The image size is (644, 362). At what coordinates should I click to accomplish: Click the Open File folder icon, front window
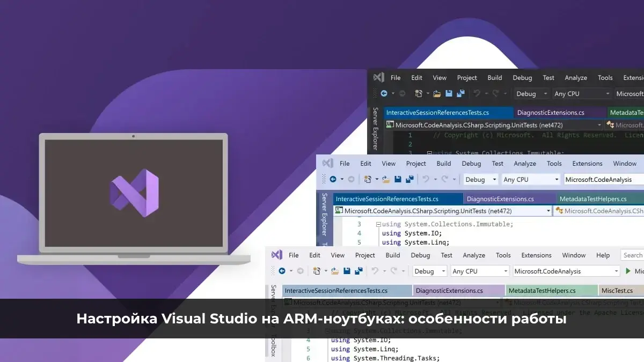[x=335, y=271]
